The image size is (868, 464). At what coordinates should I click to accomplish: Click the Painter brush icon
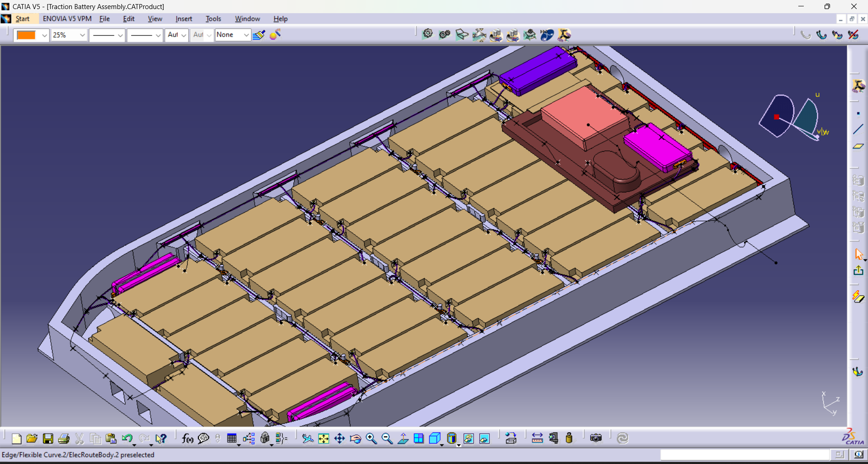point(259,35)
